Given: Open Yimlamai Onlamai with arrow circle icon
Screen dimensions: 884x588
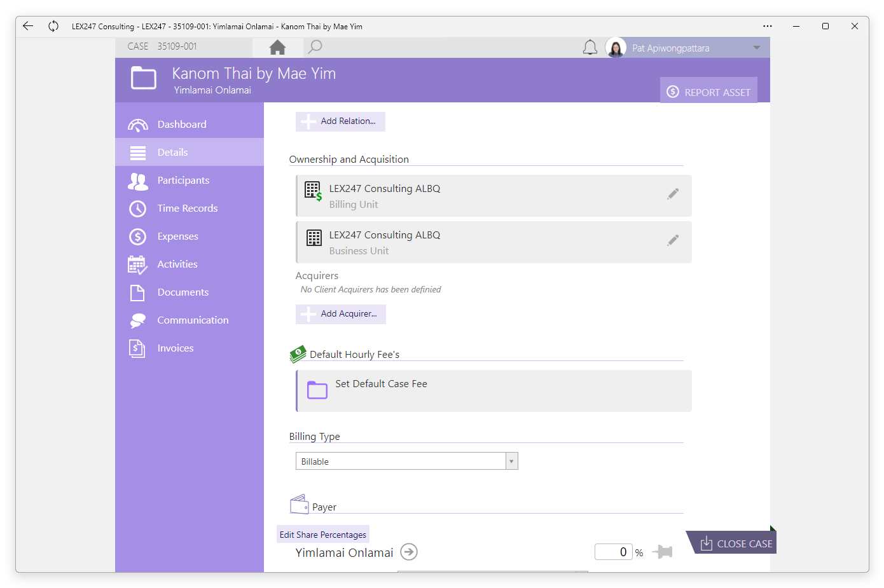Looking at the screenshot, I should (x=409, y=552).
